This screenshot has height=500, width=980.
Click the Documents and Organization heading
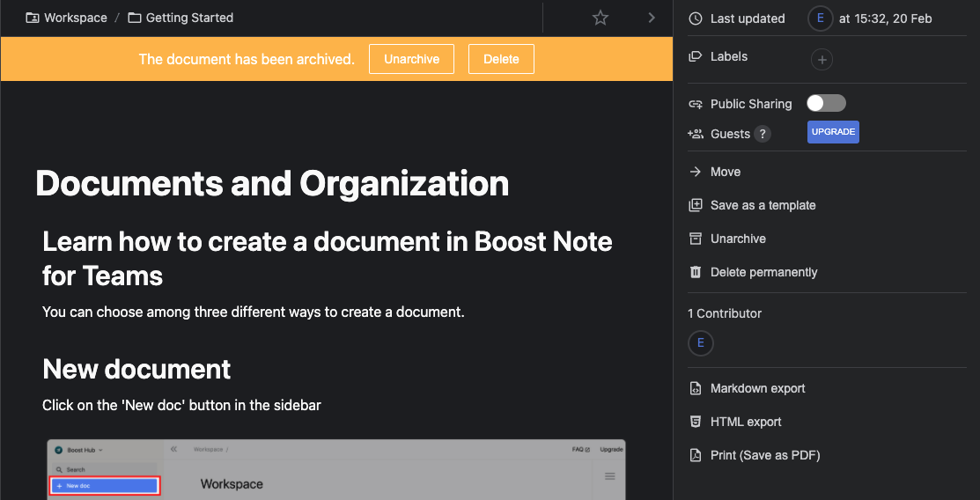click(x=272, y=184)
